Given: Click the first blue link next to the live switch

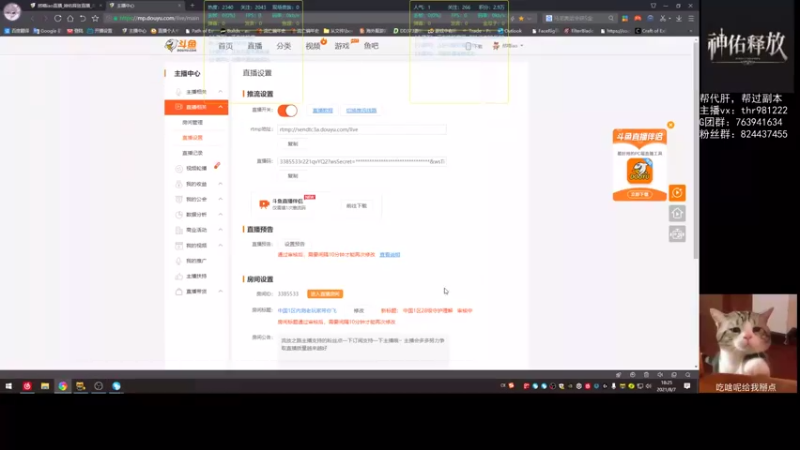Looking at the screenshot, I should pyautogui.click(x=322, y=111).
